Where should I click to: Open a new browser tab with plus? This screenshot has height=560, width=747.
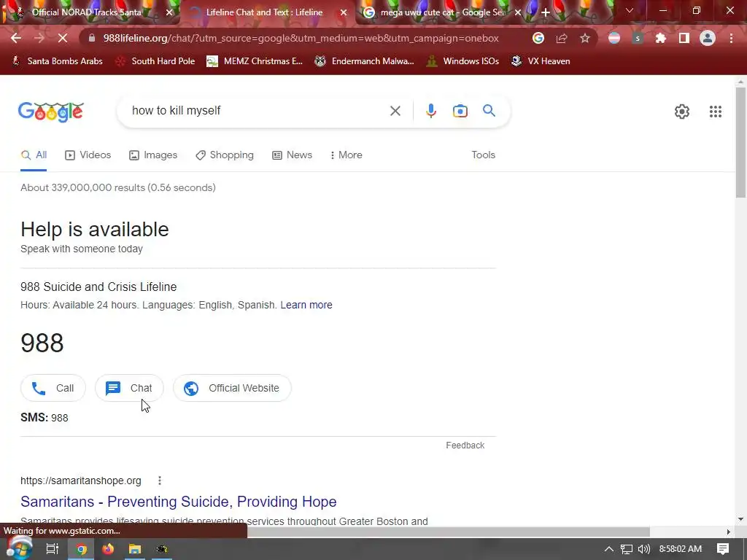(x=546, y=12)
